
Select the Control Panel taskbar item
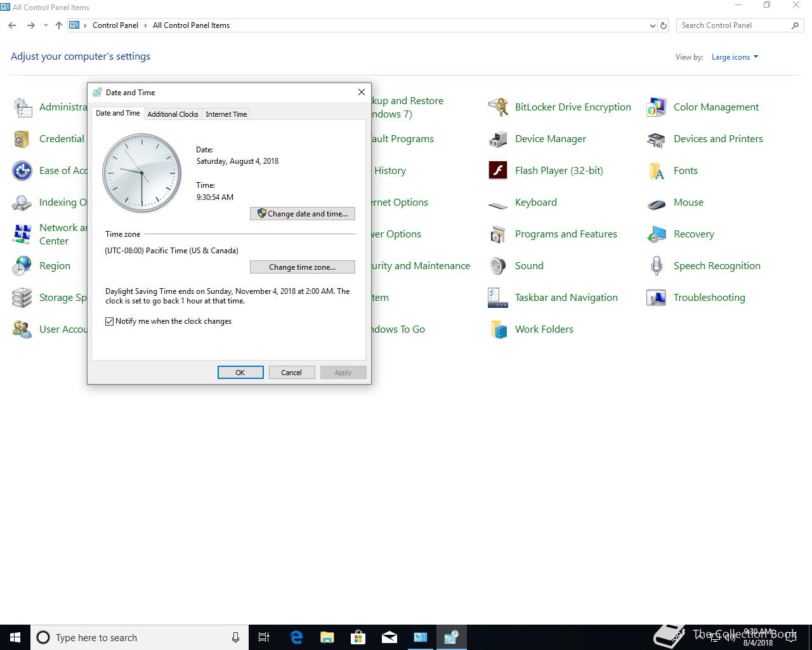pos(421,637)
